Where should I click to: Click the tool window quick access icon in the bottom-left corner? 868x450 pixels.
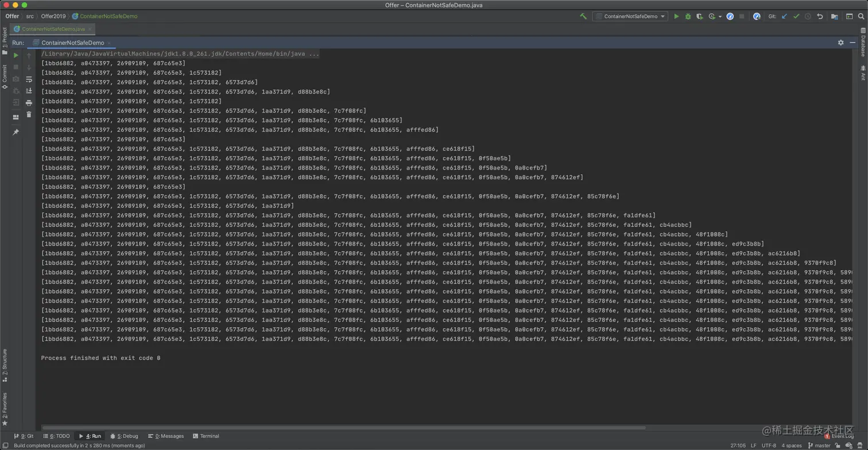5,445
